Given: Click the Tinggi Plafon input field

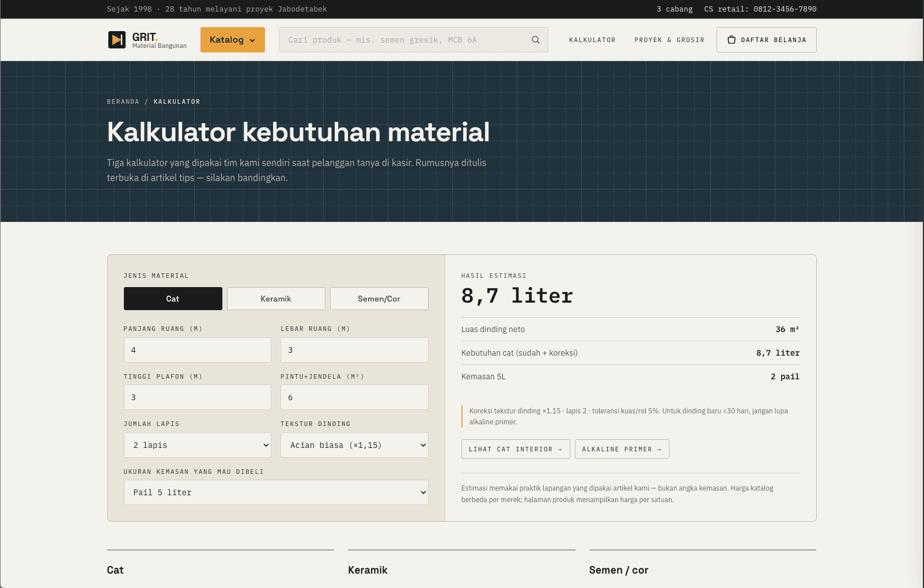Looking at the screenshot, I should (x=198, y=397).
